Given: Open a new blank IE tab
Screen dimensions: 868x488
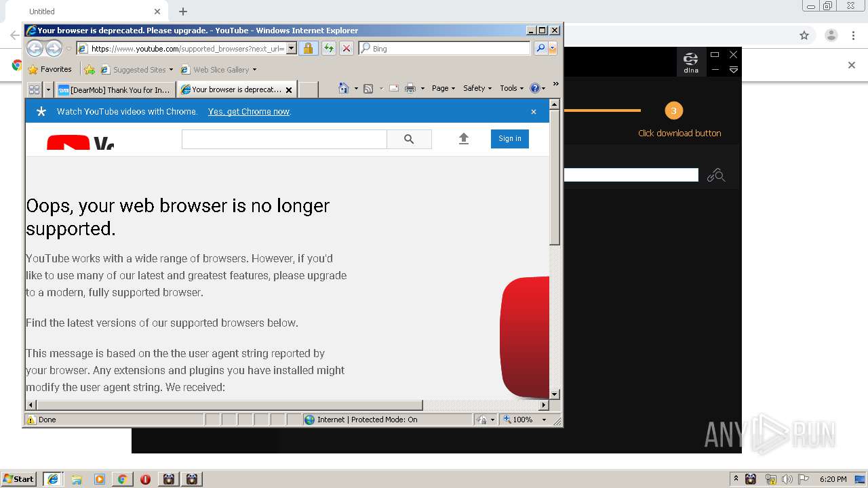Looking at the screenshot, I should click(x=309, y=89).
